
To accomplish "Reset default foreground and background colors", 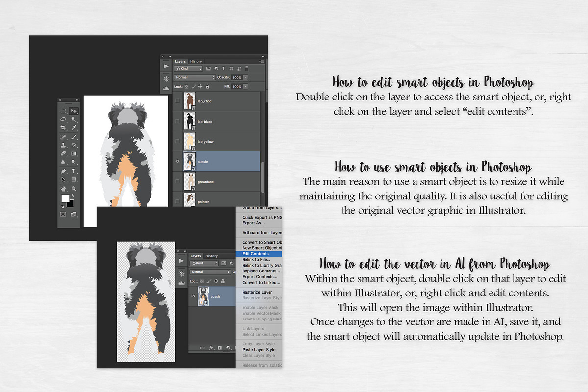I will [x=63, y=206].
